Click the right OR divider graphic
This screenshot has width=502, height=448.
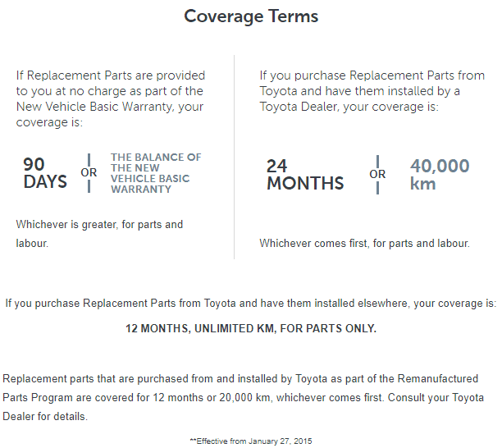377,175
